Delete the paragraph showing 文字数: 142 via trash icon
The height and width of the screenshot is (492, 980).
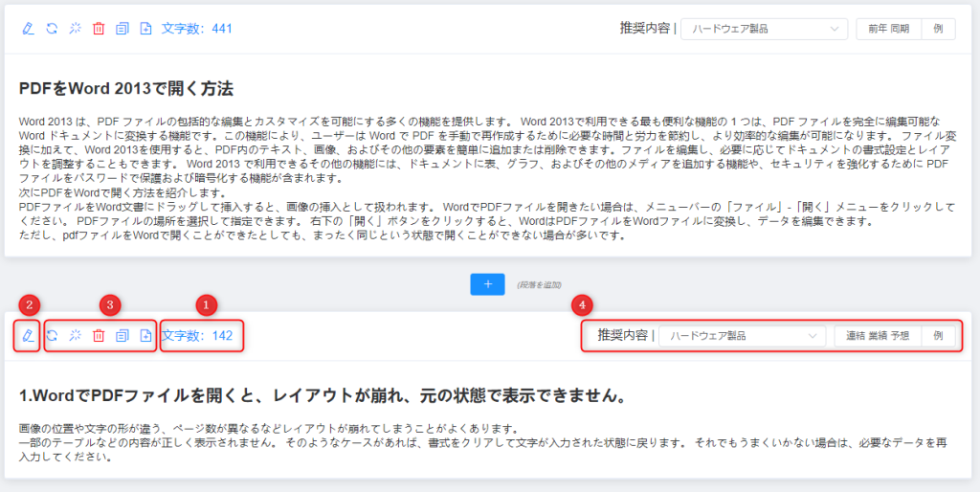(99, 336)
